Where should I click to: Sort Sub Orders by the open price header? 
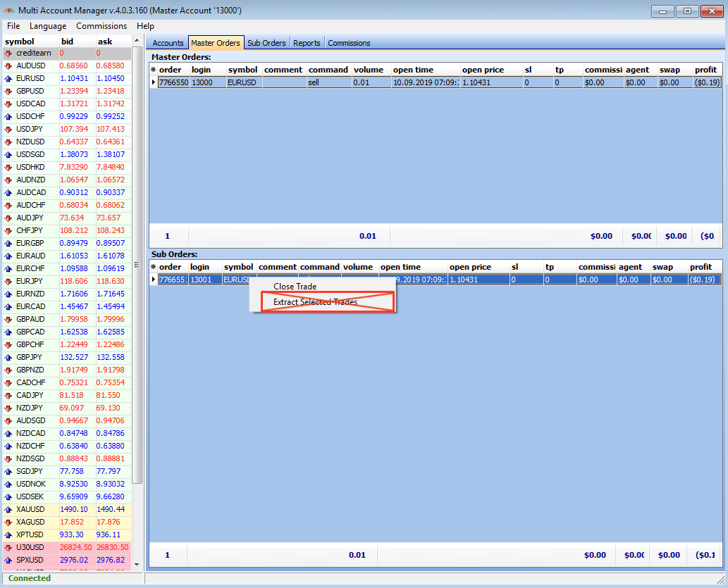click(479, 267)
